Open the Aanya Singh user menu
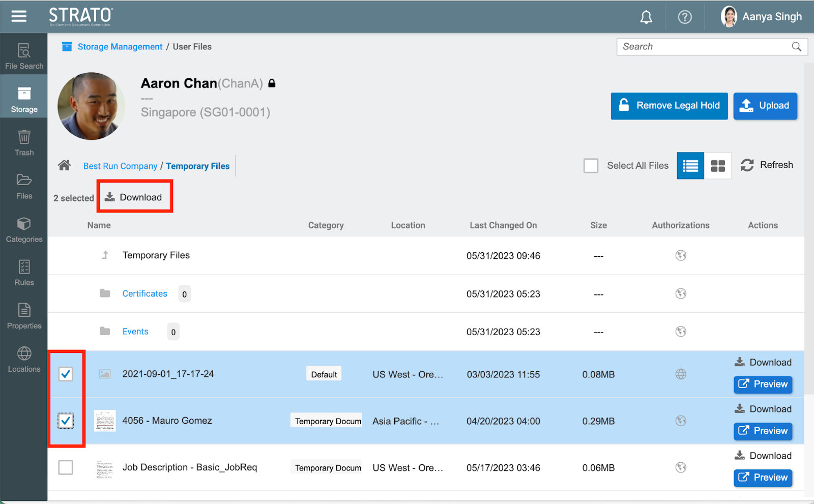The height and width of the screenshot is (504, 814). [761, 17]
